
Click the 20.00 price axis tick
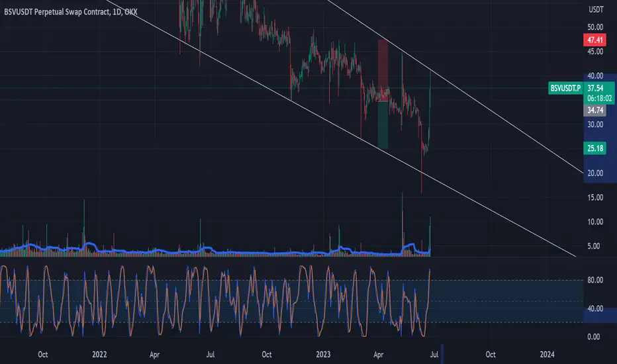(595, 173)
